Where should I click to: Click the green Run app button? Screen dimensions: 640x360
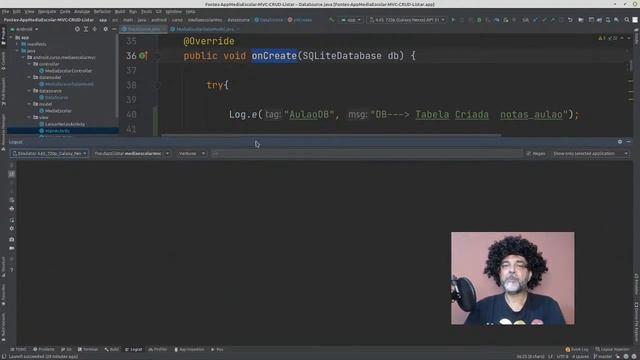453,20
